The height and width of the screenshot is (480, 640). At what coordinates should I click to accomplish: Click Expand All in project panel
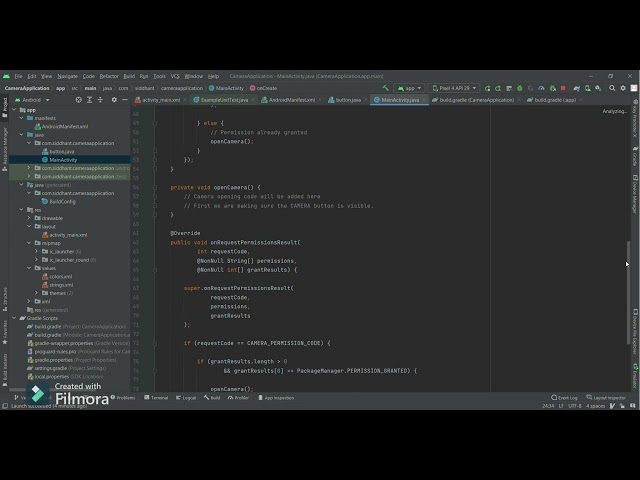89,100
